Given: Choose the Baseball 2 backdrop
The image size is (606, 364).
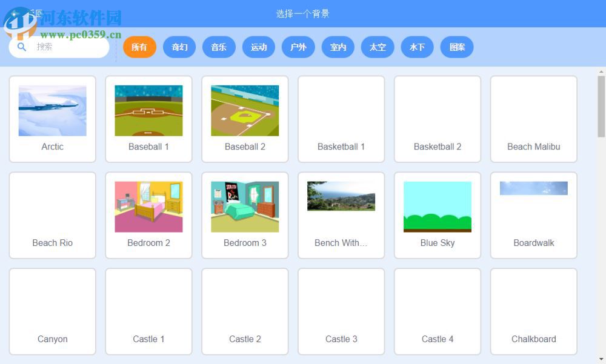Looking at the screenshot, I should [245, 118].
